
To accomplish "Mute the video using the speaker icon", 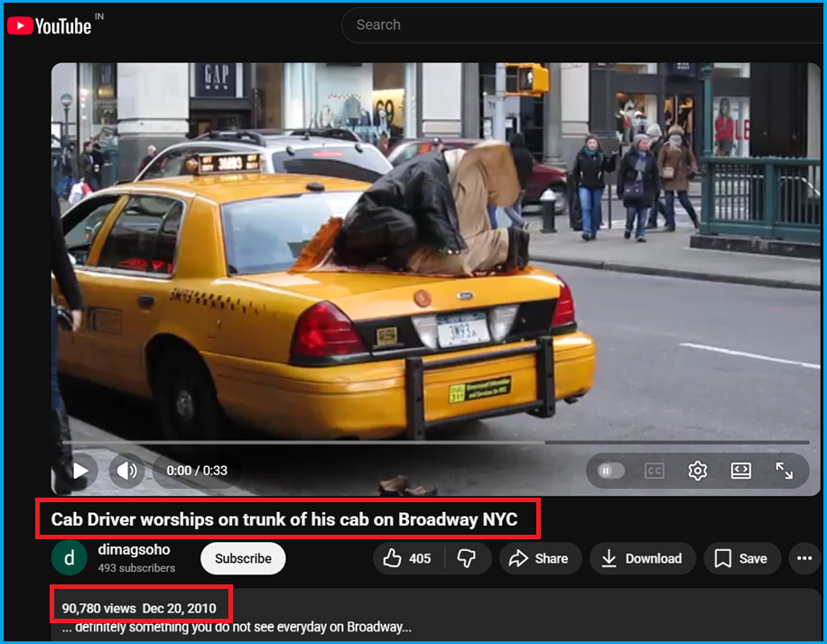I will point(127,471).
